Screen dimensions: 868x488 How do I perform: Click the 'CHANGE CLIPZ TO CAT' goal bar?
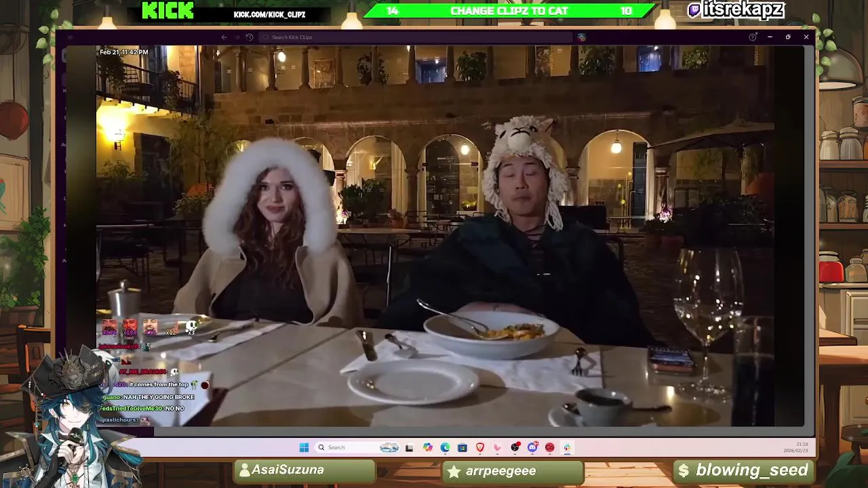tap(509, 11)
